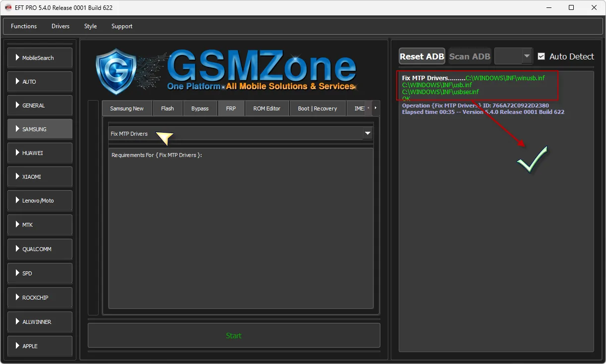Screen dimensions: 606x364
Task: Expand the MobileSearch category
Action: click(40, 58)
